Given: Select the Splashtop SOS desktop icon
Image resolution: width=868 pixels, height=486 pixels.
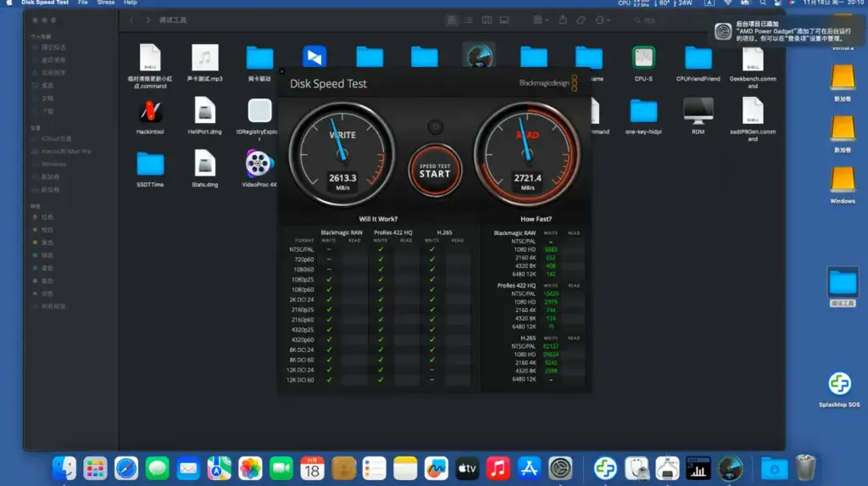Looking at the screenshot, I should click(839, 389).
